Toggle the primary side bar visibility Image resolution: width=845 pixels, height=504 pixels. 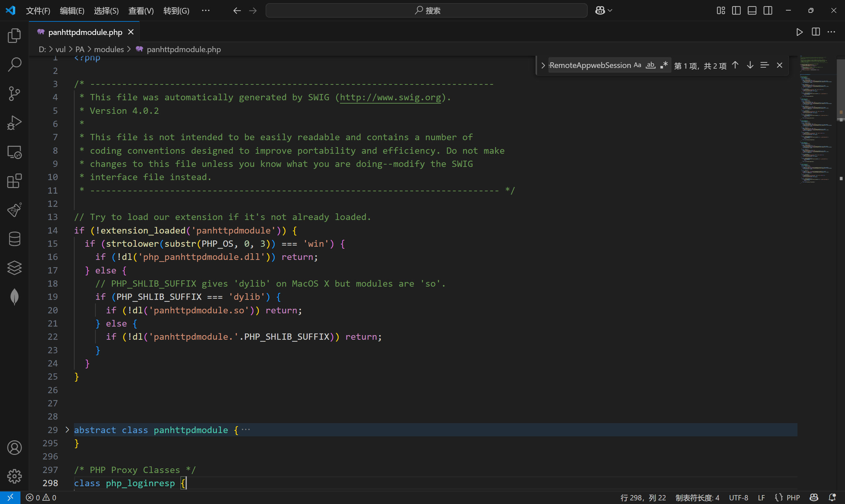736,11
